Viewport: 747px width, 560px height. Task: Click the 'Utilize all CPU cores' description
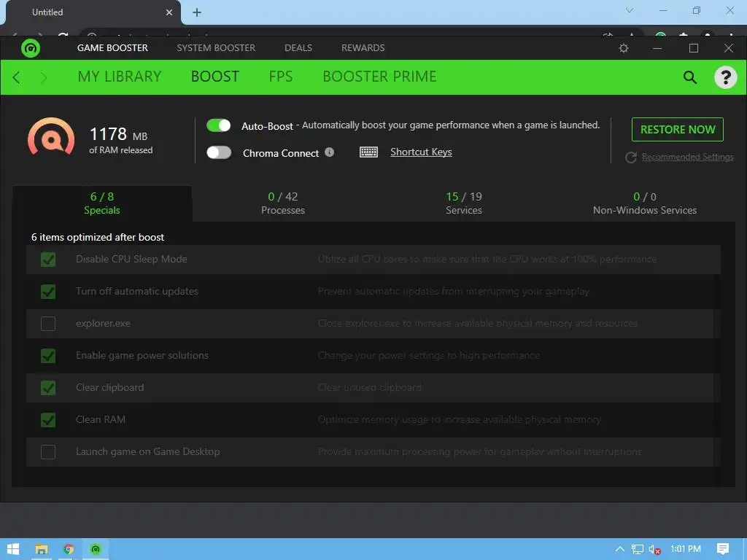487,259
